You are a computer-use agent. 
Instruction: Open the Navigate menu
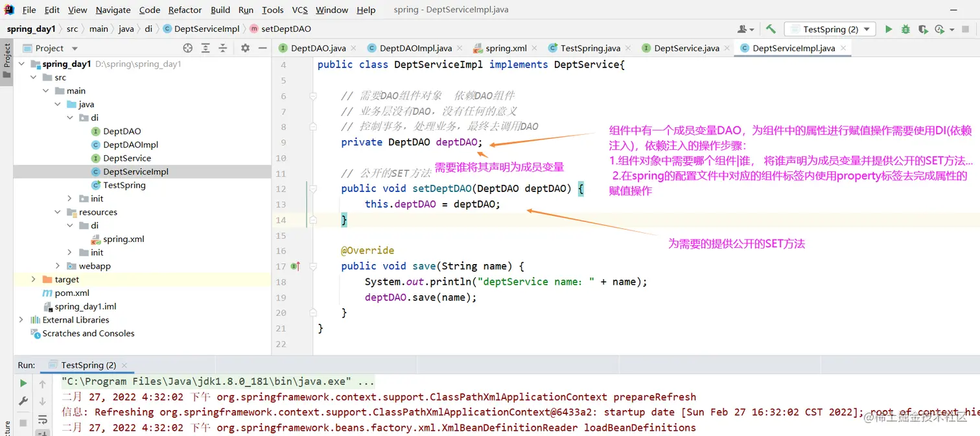tap(113, 10)
